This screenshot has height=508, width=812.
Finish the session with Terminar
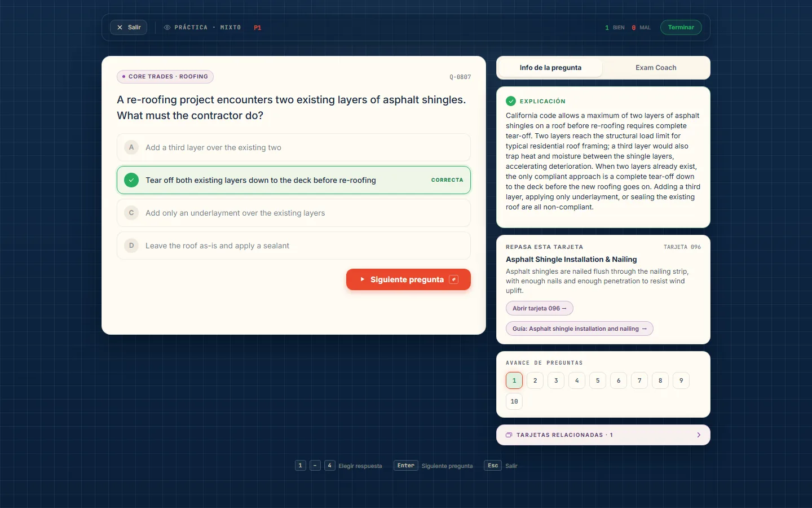coord(681,28)
